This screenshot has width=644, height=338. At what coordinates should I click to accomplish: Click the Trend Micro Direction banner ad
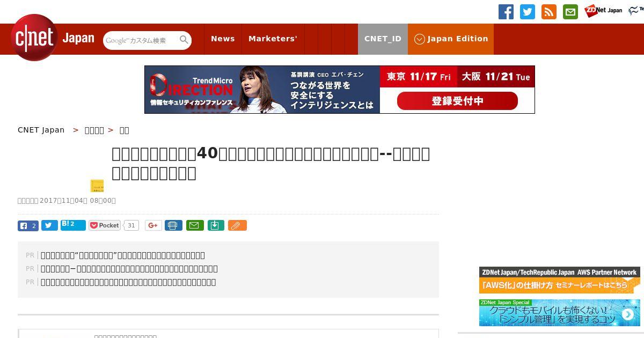[339, 90]
